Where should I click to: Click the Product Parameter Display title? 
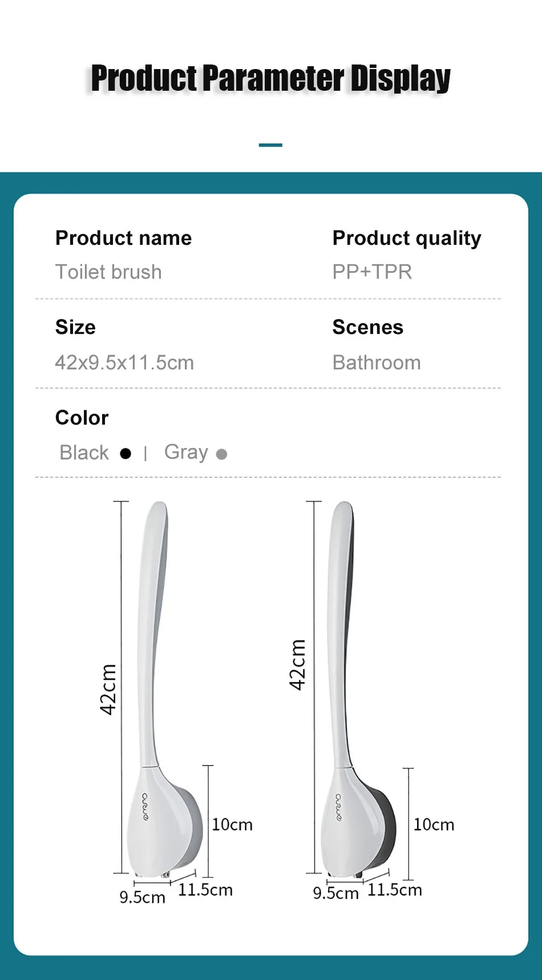coord(271,78)
